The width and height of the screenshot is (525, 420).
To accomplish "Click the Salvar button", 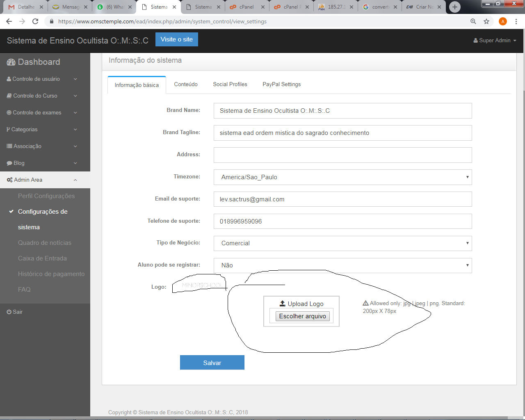I will (212, 363).
